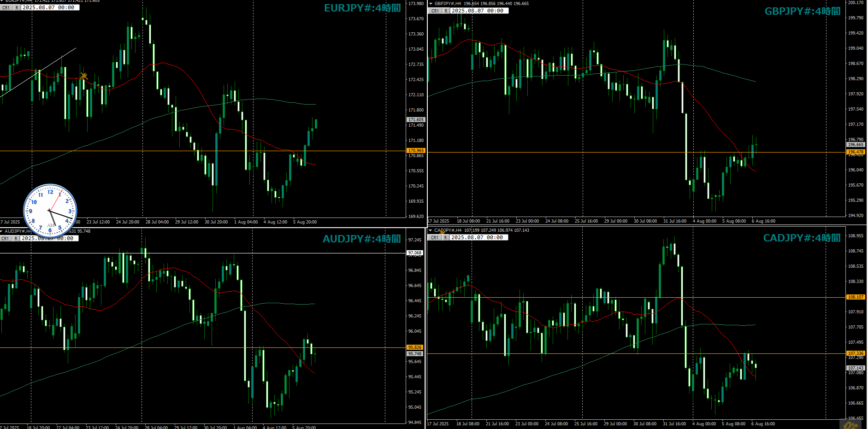Click the GBPJPY#,H4 symbol header text

coord(448,3)
